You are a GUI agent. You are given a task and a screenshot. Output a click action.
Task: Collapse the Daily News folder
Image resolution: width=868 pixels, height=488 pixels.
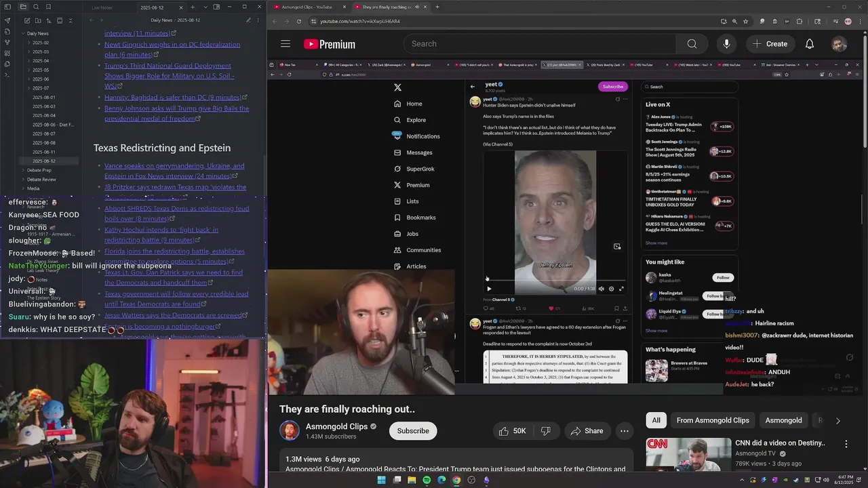[x=37, y=33]
